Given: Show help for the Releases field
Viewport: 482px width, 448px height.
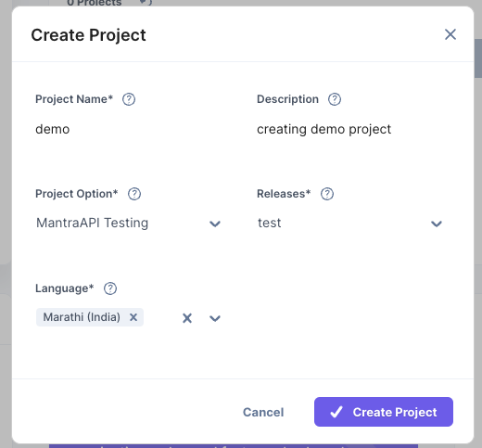Looking at the screenshot, I should [x=327, y=194].
